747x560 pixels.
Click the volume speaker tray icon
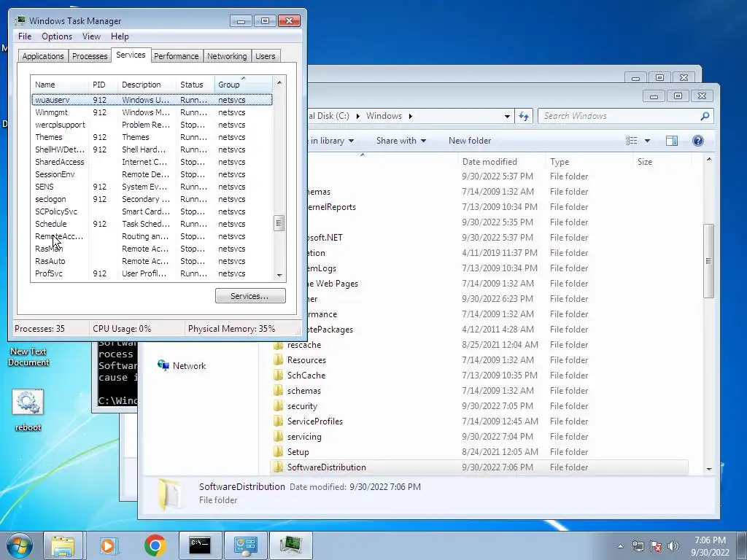coord(673,546)
